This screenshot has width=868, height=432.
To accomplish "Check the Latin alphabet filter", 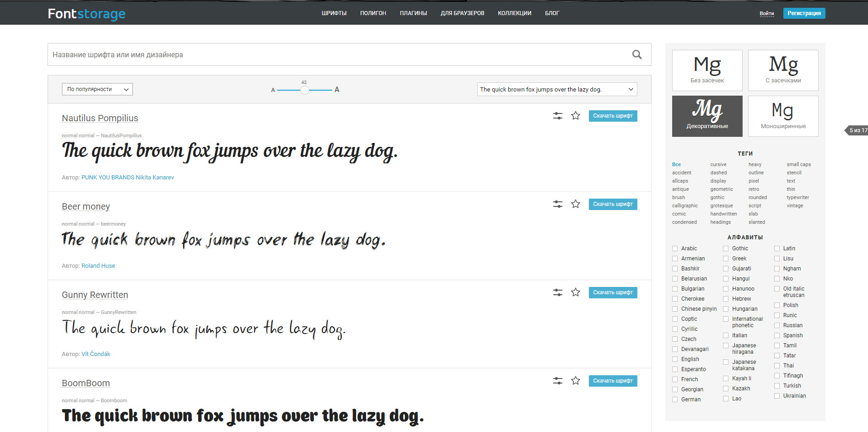I will click(x=777, y=248).
